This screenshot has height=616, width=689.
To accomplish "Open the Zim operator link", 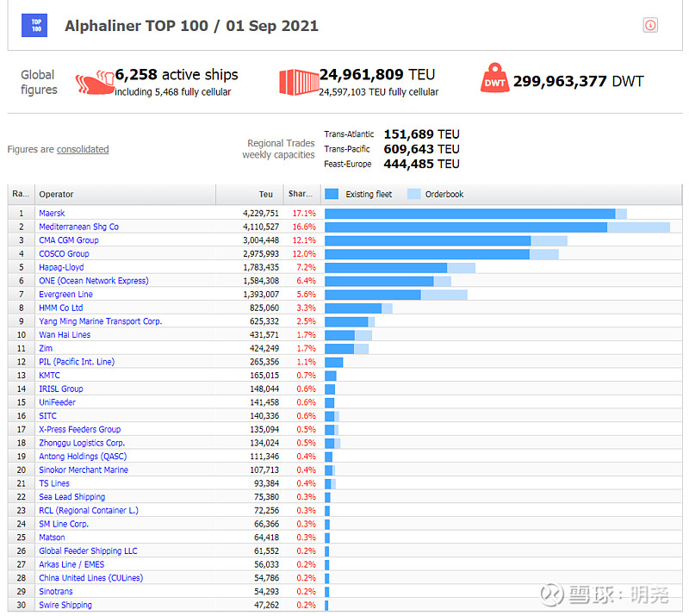I will point(46,348).
